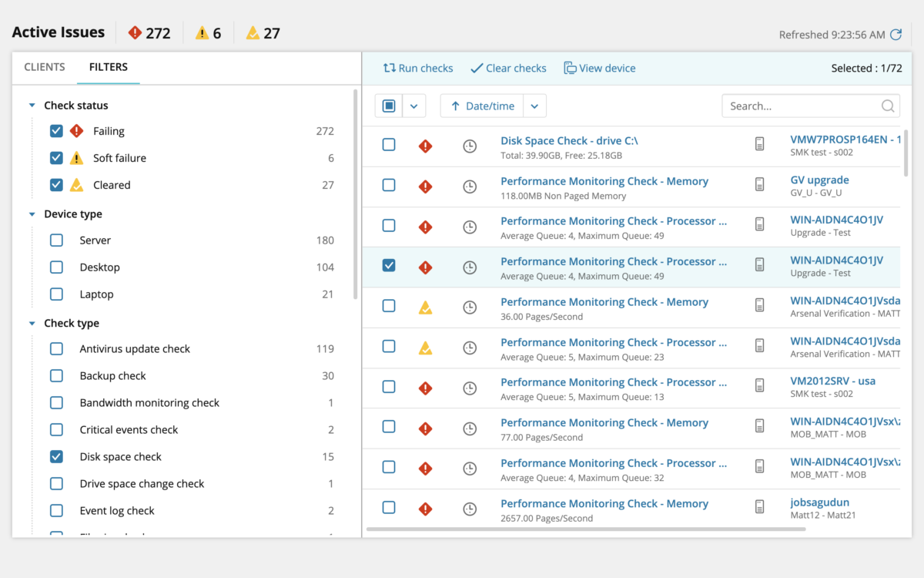924x578 pixels.
Task: Open the Date/time sort dropdown arrow
Action: [534, 106]
